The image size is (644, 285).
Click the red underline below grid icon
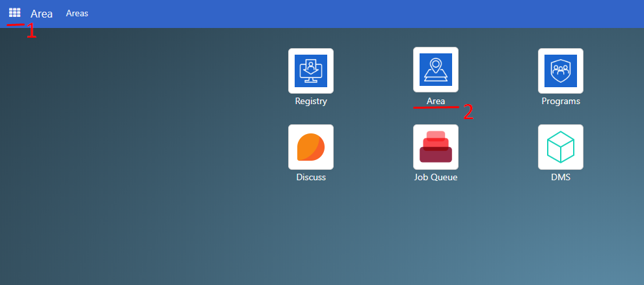click(x=15, y=25)
